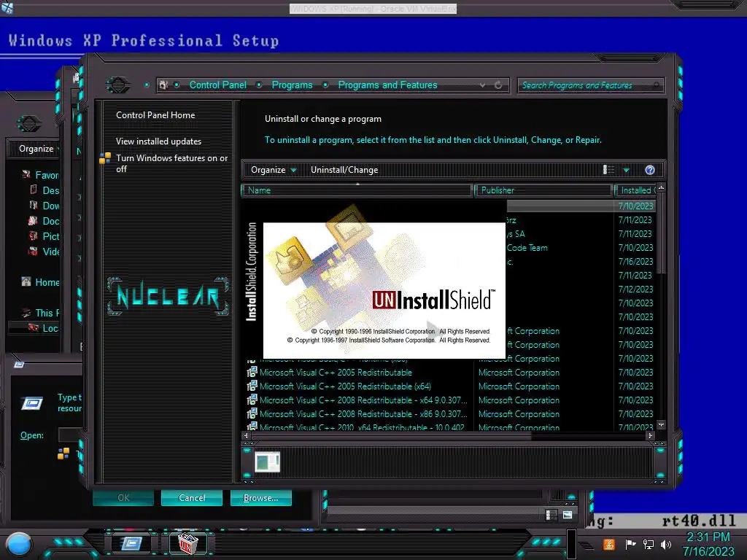Click details view icon in background window

551,515
